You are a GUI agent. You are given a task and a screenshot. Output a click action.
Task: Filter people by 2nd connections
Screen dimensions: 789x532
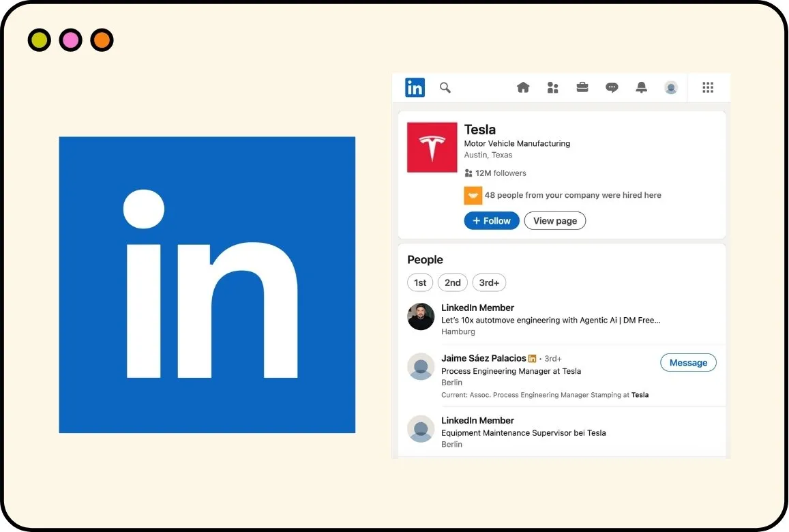452,282
